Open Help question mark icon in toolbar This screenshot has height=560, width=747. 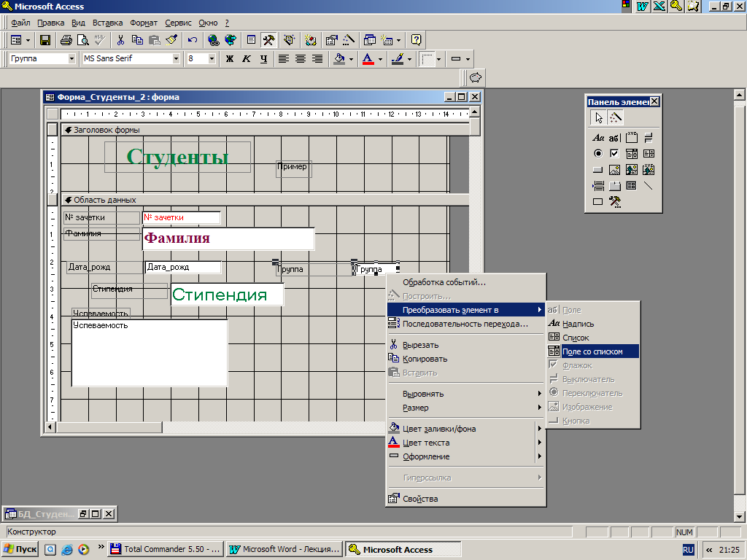pos(416,40)
